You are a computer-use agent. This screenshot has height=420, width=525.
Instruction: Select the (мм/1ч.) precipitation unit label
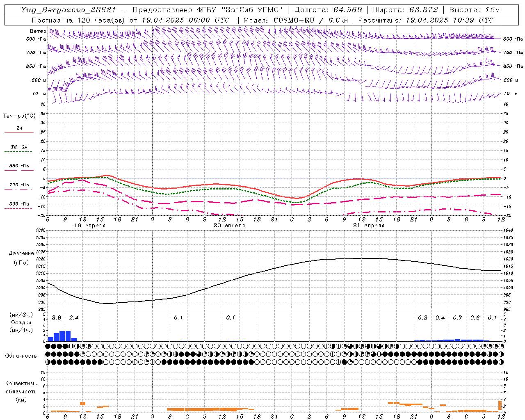(x=21, y=330)
